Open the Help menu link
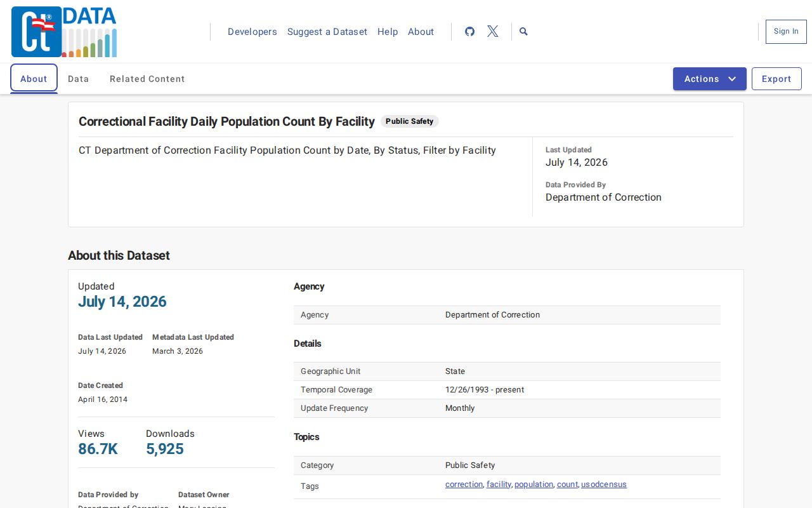 point(388,32)
